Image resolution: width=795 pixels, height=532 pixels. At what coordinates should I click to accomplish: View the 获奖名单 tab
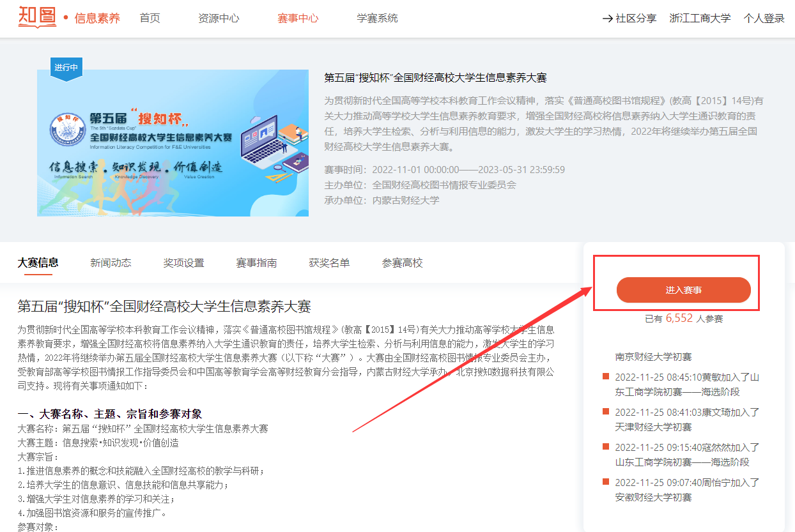point(329,262)
